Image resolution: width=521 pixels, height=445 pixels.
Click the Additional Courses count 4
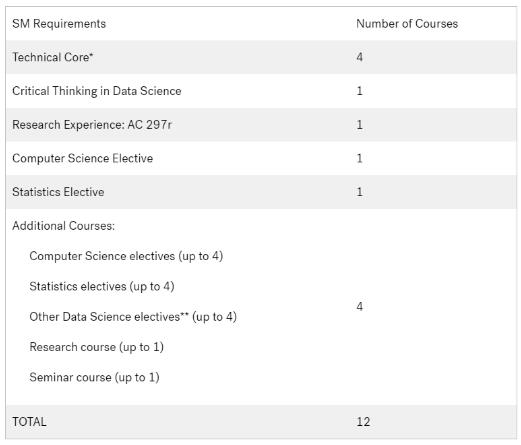click(359, 306)
